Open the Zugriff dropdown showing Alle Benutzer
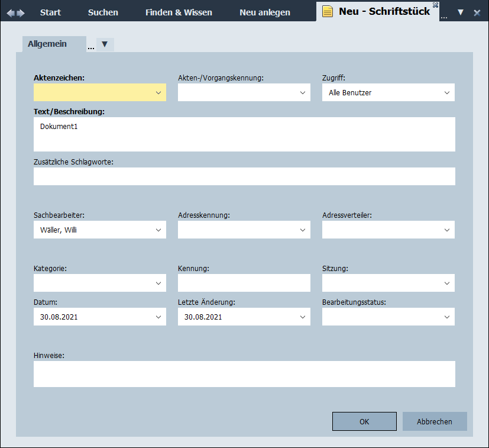489x448 pixels. coord(447,93)
